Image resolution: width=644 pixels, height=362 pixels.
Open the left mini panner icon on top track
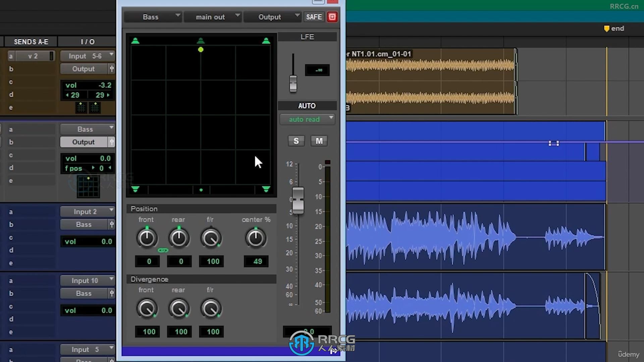tap(81, 108)
